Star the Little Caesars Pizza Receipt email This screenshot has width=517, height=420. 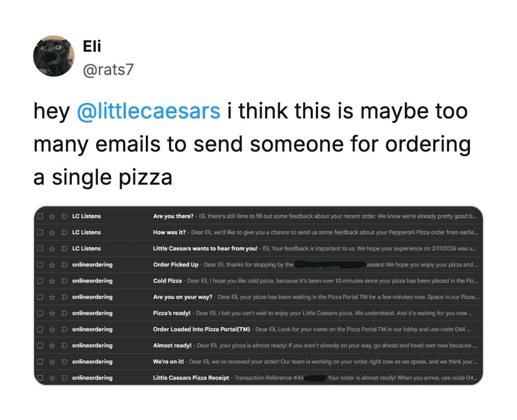[51, 378]
